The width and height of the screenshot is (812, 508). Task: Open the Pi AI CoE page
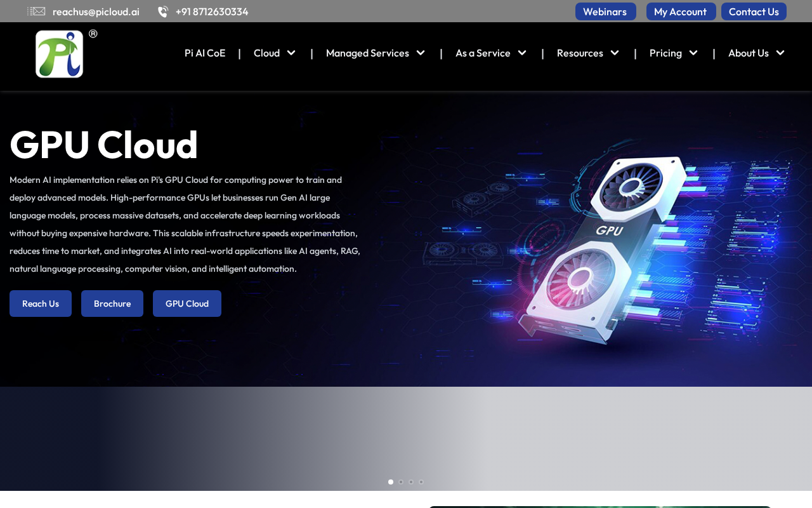coord(205,53)
